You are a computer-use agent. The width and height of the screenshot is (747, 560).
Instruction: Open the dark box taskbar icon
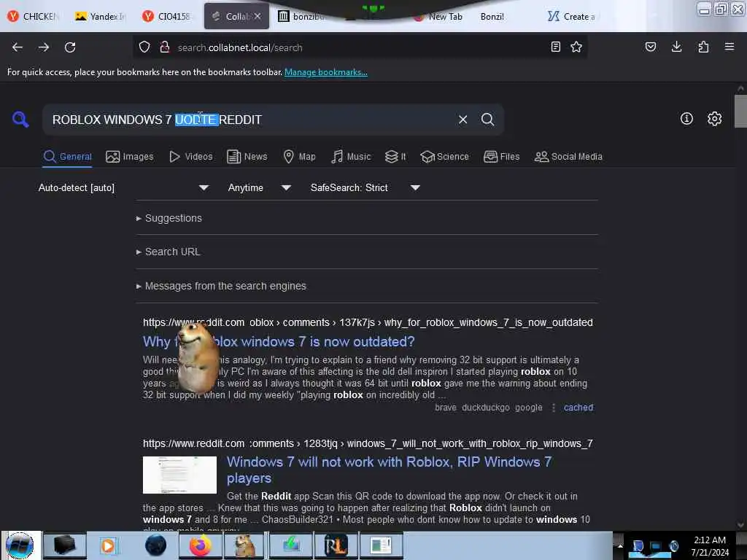65,545
